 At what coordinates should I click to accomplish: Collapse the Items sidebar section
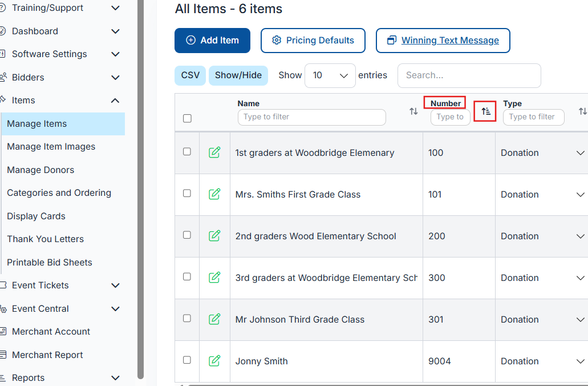tap(115, 100)
